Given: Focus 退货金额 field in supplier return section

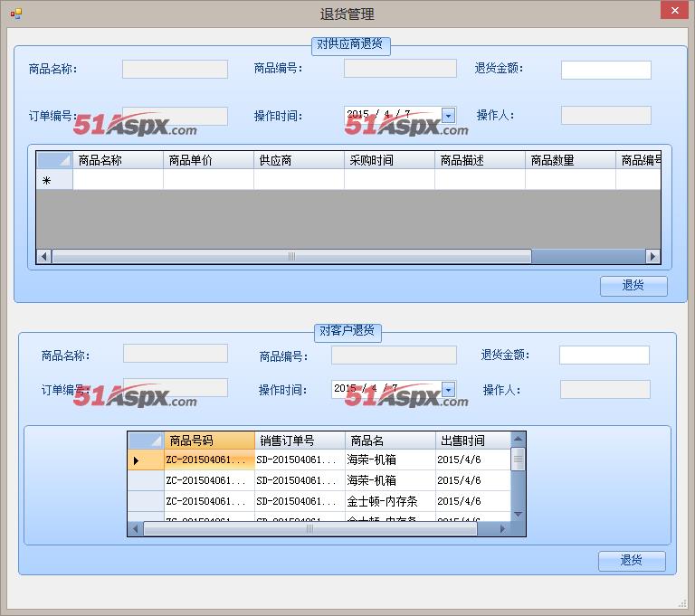Looking at the screenshot, I should tap(605, 71).
